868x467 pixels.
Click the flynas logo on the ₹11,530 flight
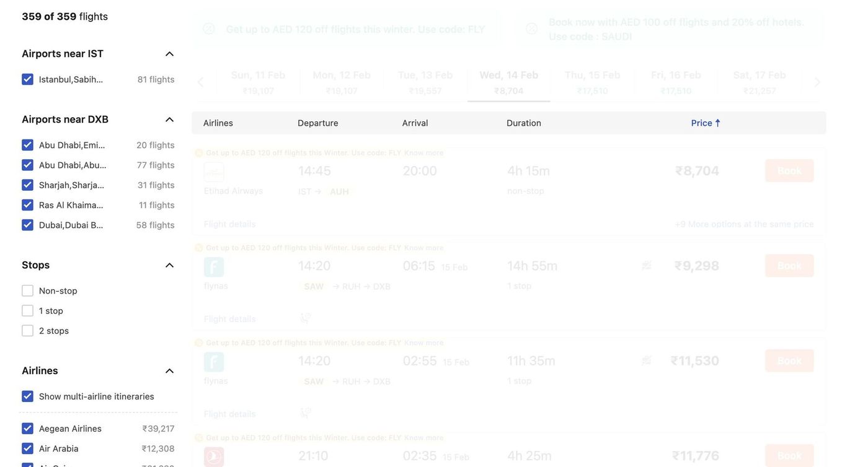click(x=214, y=362)
